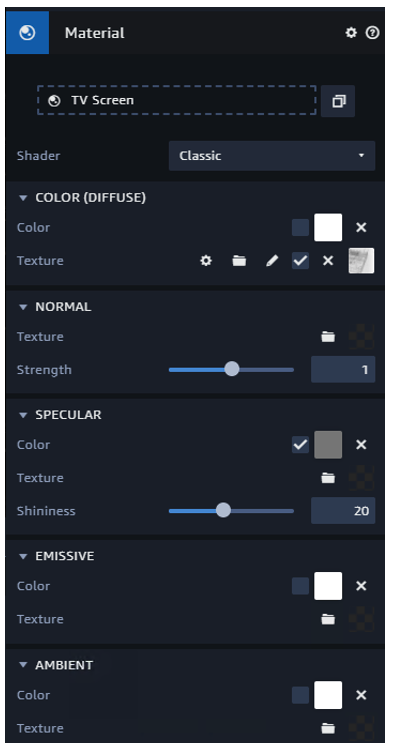Image resolution: width=394 pixels, height=750 pixels.
Task: Edit the diffuse texture with pencil icon
Action: click(272, 261)
